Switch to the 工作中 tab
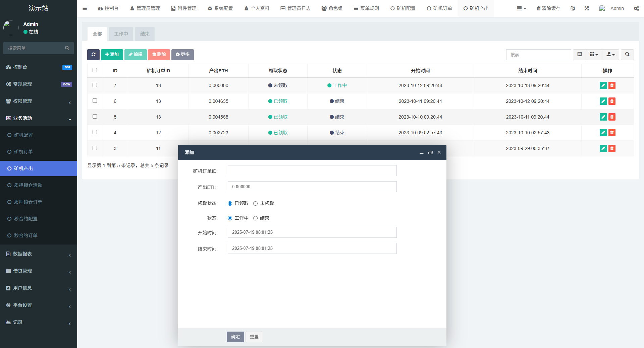644x348 pixels. pyautogui.click(x=121, y=33)
